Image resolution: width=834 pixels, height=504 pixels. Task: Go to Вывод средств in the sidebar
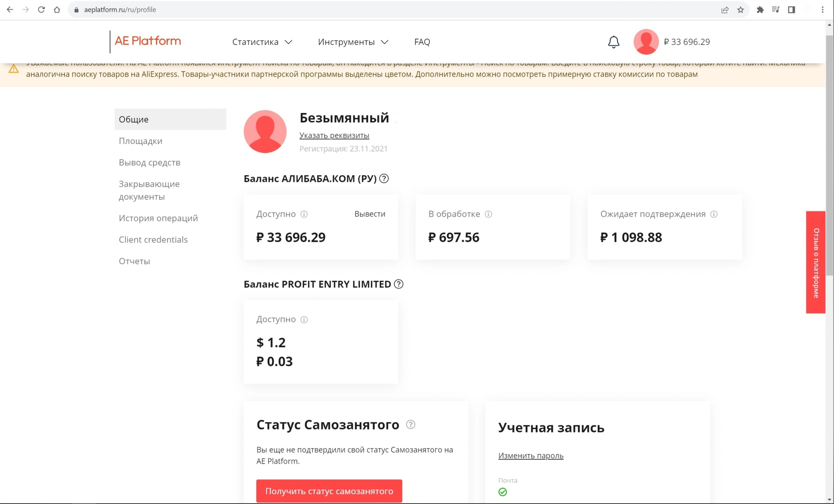point(150,163)
